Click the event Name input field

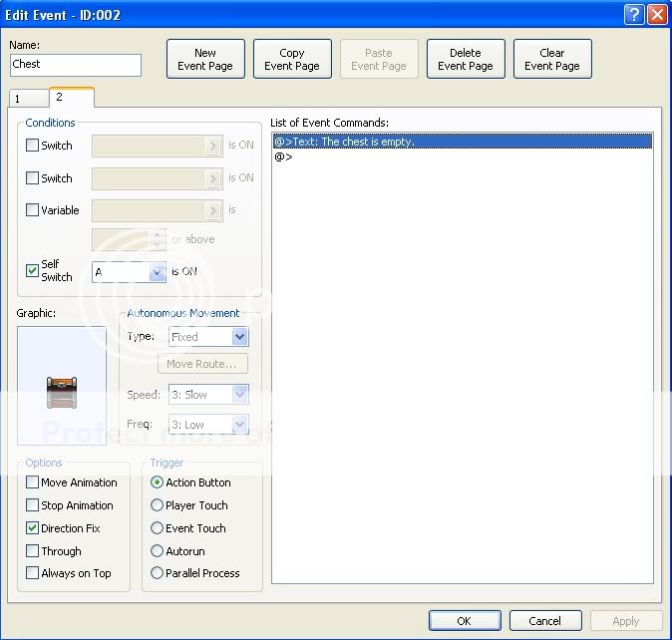click(x=76, y=65)
